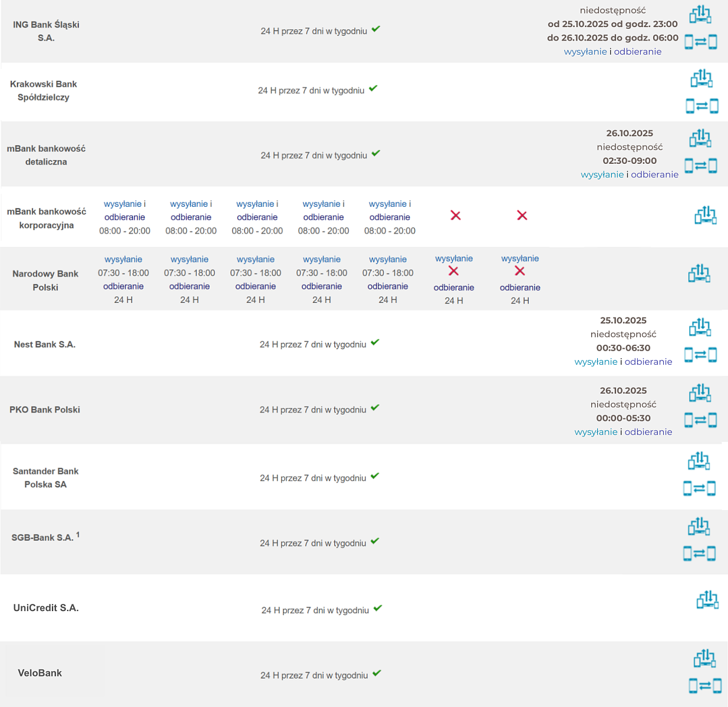Click the first wysyłanie link in Narodowy Bank Polski row
This screenshot has height=707, width=728.
[x=123, y=259]
